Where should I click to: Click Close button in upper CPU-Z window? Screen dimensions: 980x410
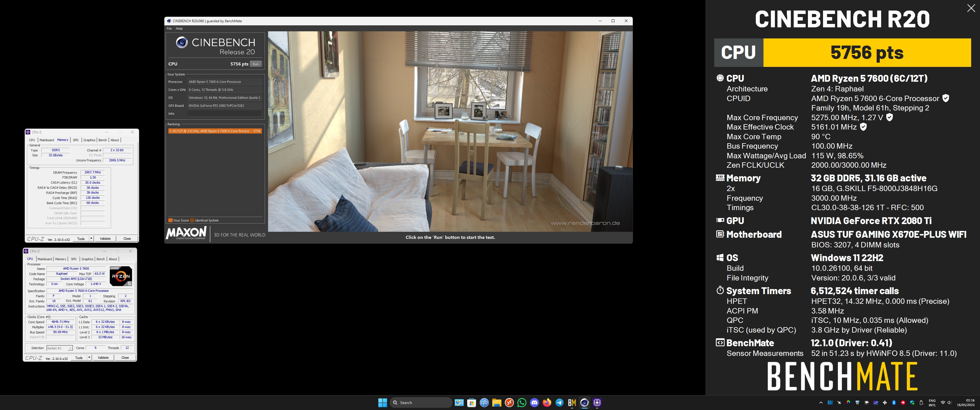(x=127, y=239)
